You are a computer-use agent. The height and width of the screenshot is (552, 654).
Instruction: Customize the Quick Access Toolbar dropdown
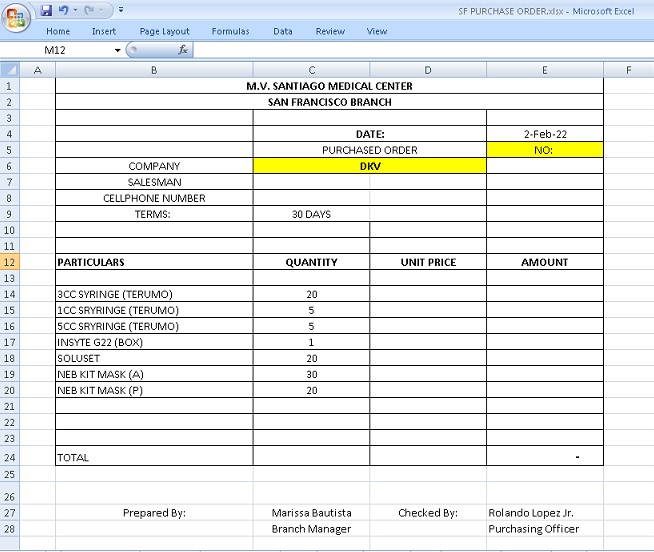(121, 10)
